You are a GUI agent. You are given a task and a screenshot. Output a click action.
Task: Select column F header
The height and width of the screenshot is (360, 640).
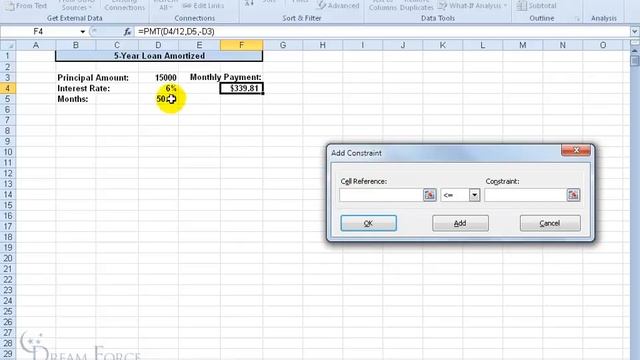click(x=241, y=45)
